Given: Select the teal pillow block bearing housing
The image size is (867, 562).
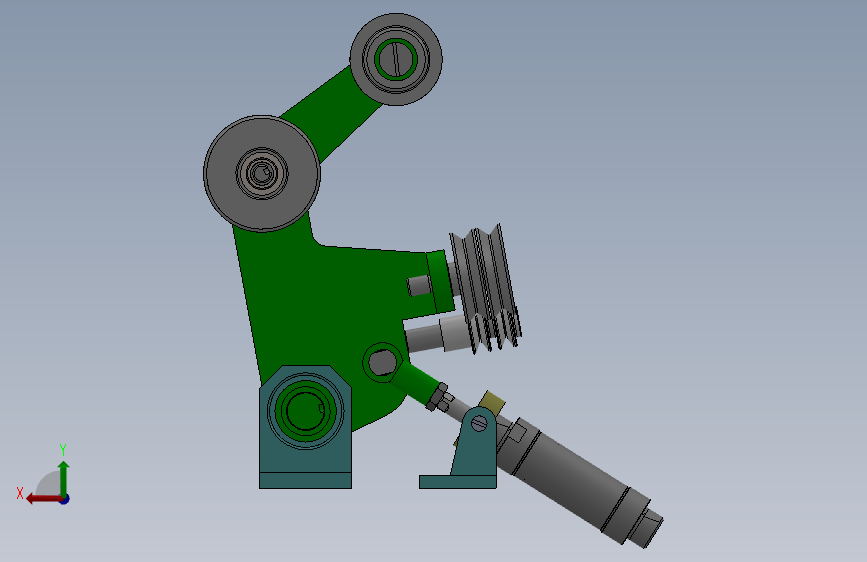Looking at the screenshot, I should click(x=305, y=427).
